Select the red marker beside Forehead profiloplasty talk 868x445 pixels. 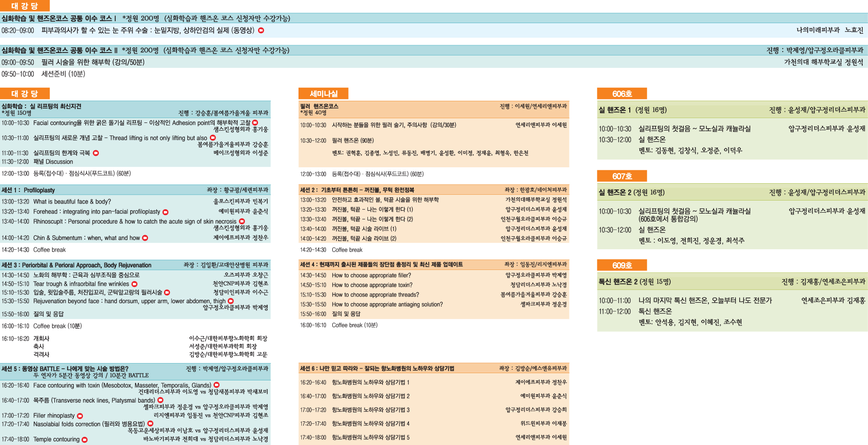pyautogui.click(x=165, y=212)
